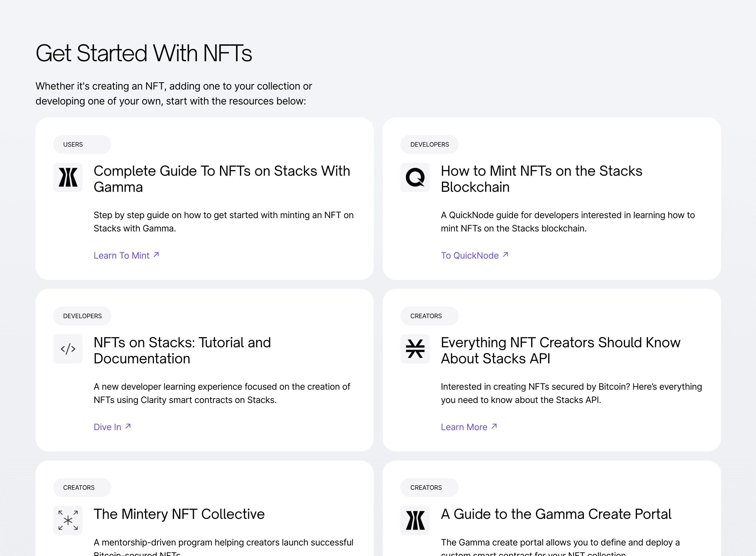Screen dimensions: 756x556
Task: Select CREATORS tag on Gamma Create Portal card
Action: 429,488
